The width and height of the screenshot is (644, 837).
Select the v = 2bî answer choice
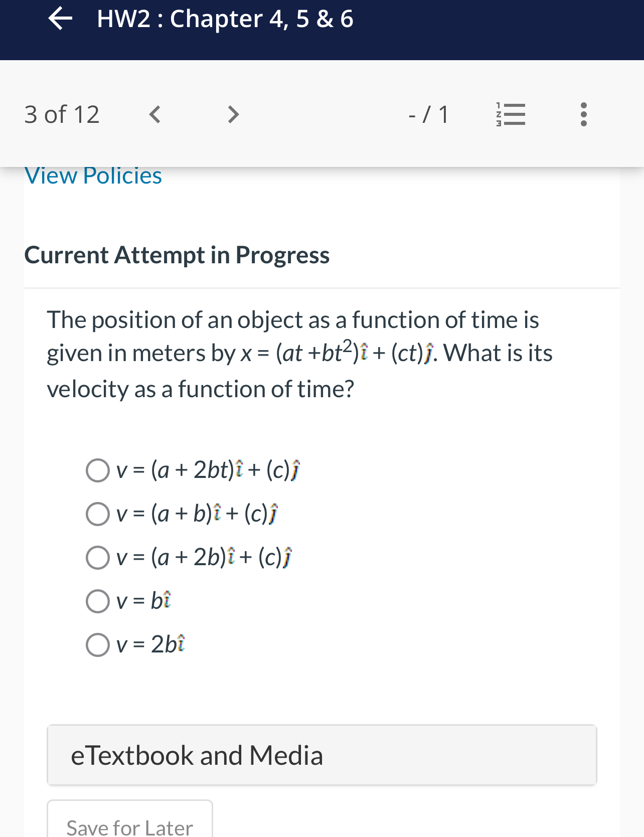pyautogui.click(x=98, y=645)
